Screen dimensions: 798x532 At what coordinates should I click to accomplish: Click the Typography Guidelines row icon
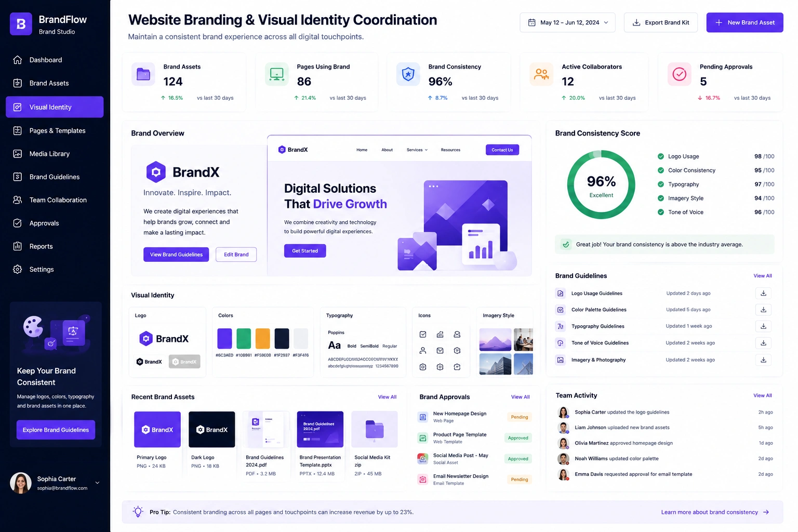(x=561, y=326)
